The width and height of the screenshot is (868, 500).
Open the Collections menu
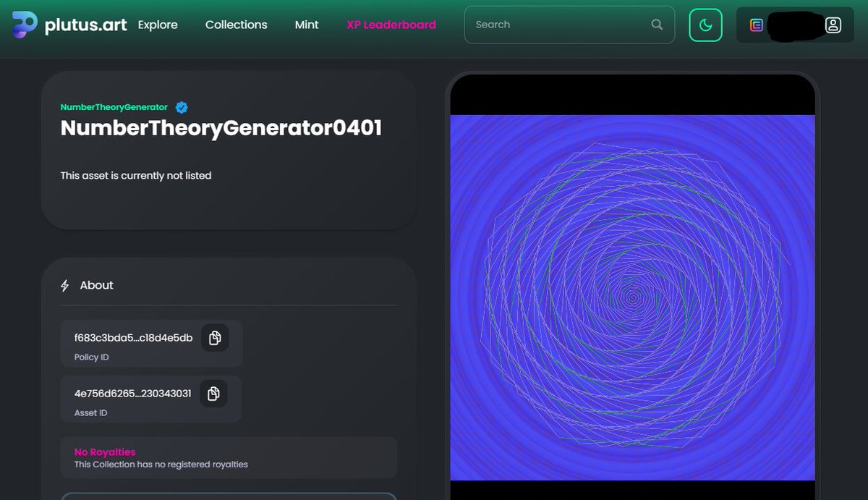(x=236, y=25)
